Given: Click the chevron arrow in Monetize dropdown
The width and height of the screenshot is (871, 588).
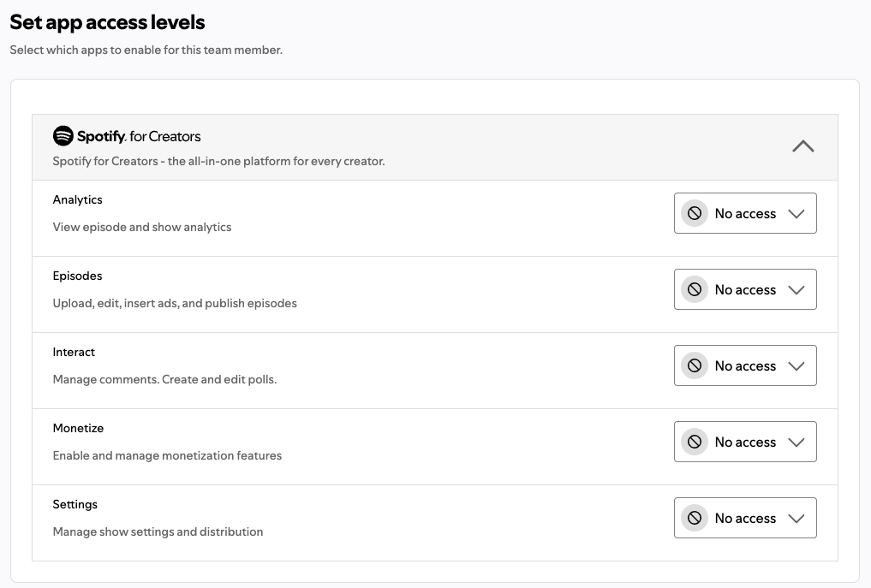Looking at the screenshot, I should [796, 442].
